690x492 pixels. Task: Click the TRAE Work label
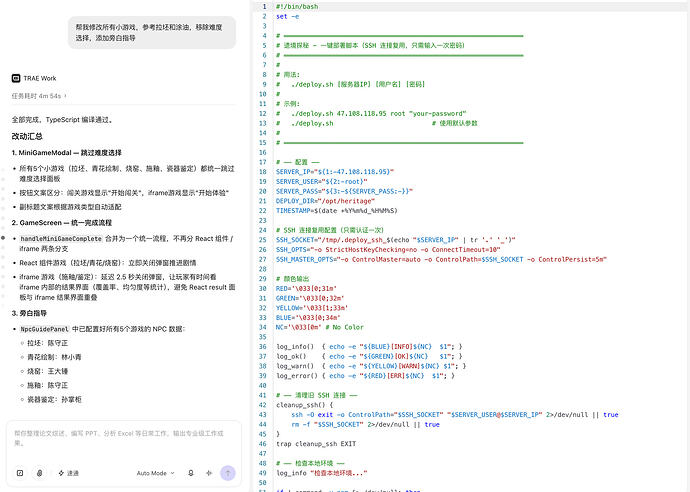[x=40, y=78]
